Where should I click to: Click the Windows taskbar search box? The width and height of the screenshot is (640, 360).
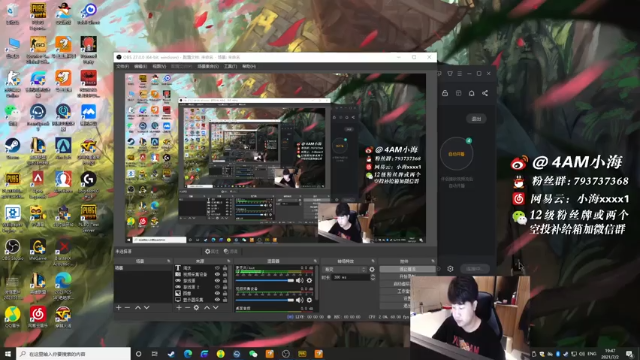point(73,354)
